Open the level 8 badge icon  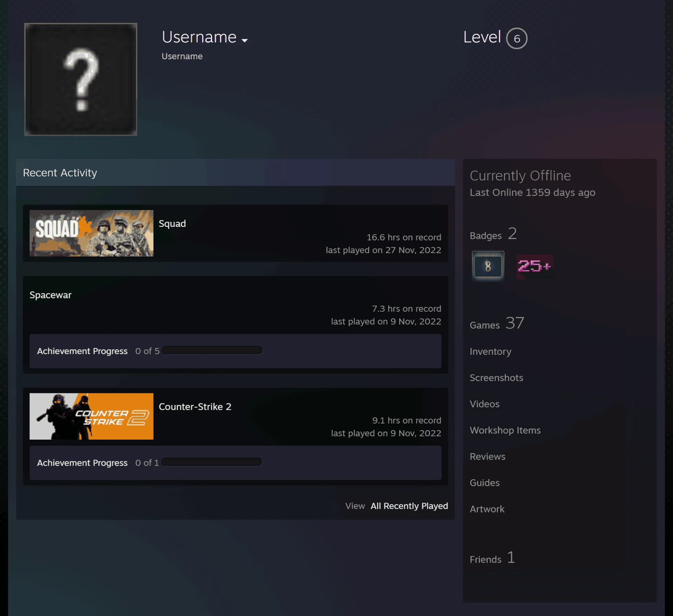pyautogui.click(x=488, y=266)
